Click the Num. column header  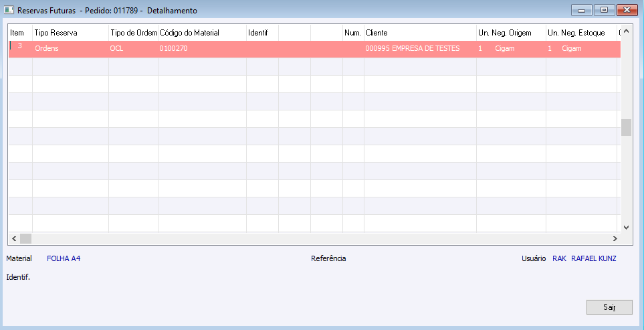pyautogui.click(x=353, y=33)
